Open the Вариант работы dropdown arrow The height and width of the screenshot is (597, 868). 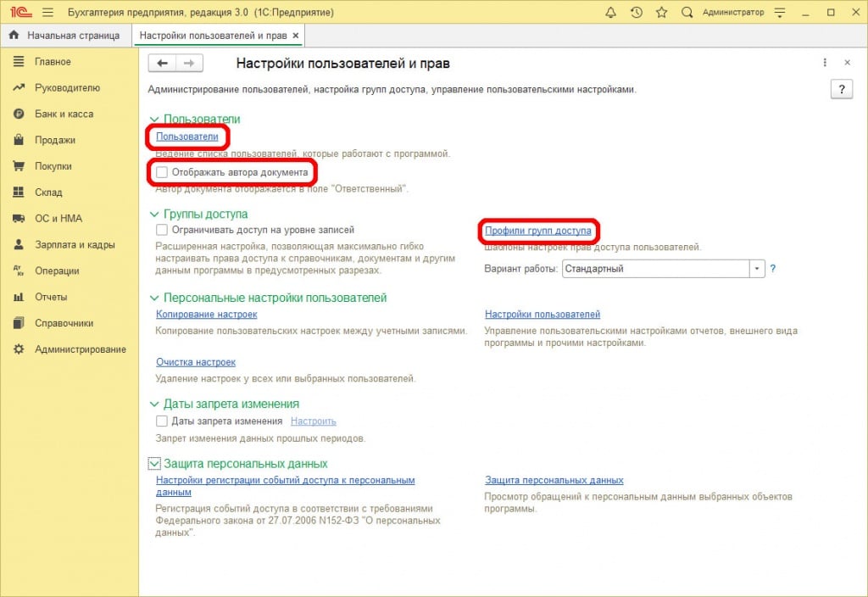point(756,269)
